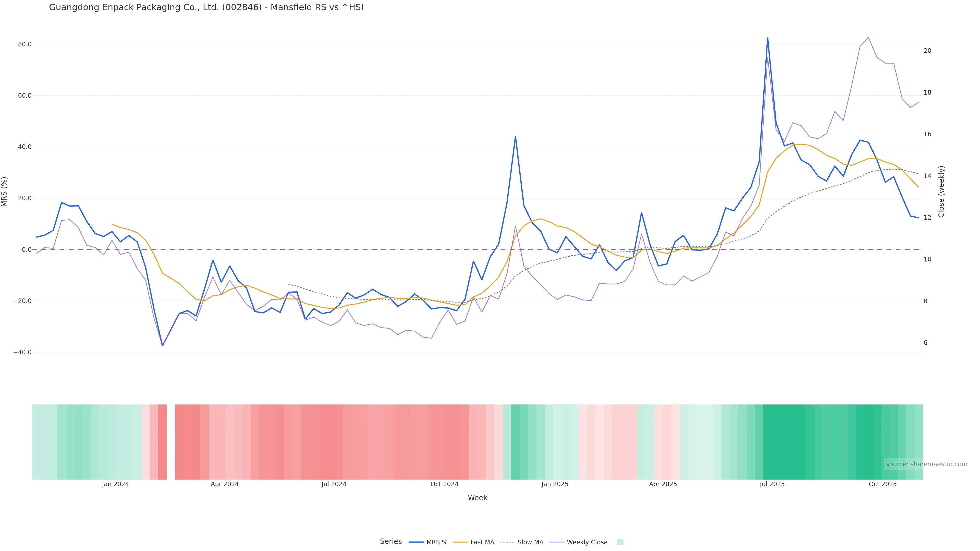
Task: Click the white gap in the heatmap strip
Action: pos(171,442)
